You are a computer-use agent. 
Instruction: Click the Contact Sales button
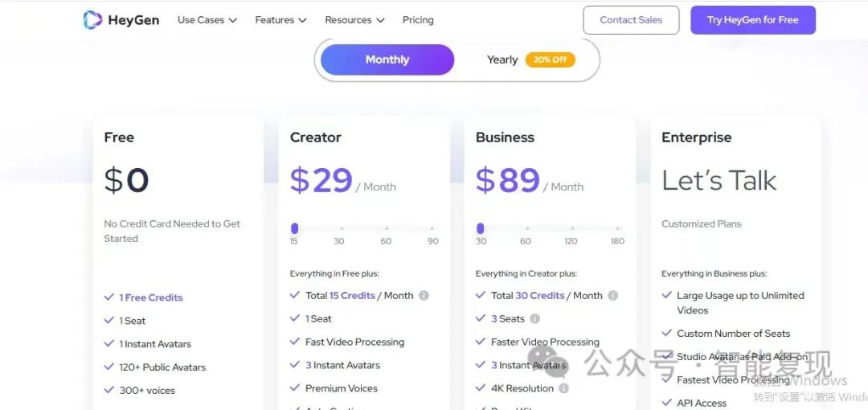click(631, 20)
